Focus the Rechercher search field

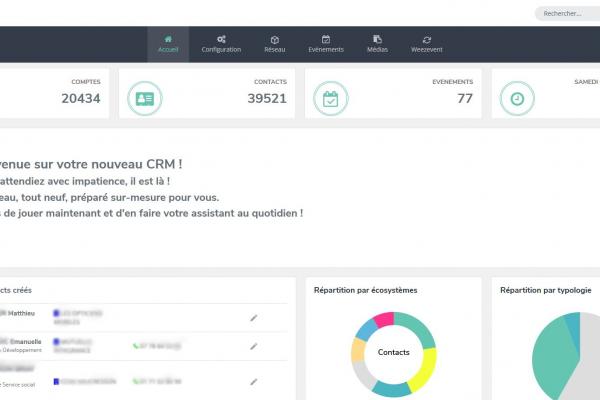[567, 13]
